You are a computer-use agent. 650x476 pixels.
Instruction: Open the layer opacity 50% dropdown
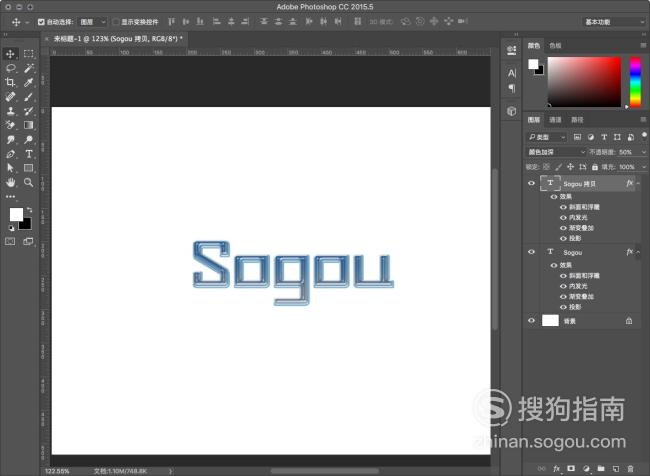644,152
